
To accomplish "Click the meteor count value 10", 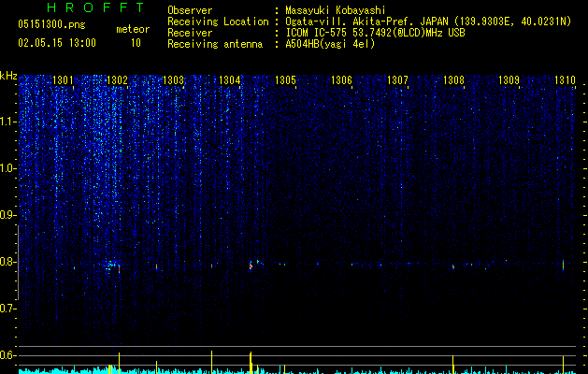I will (136, 43).
